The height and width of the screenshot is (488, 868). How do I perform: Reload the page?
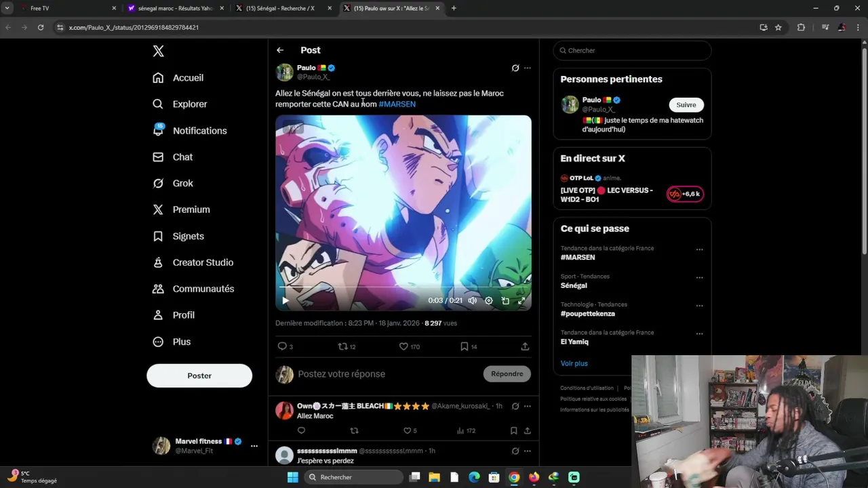click(41, 27)
